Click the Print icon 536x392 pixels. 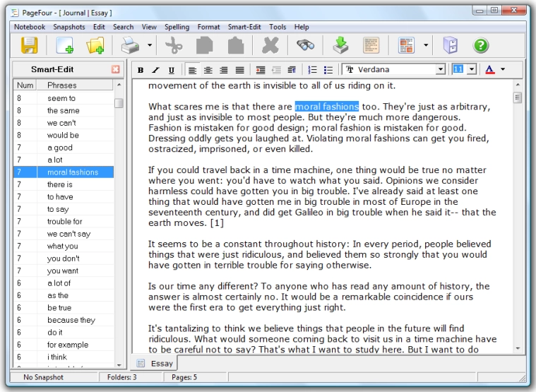pos(130,45)
